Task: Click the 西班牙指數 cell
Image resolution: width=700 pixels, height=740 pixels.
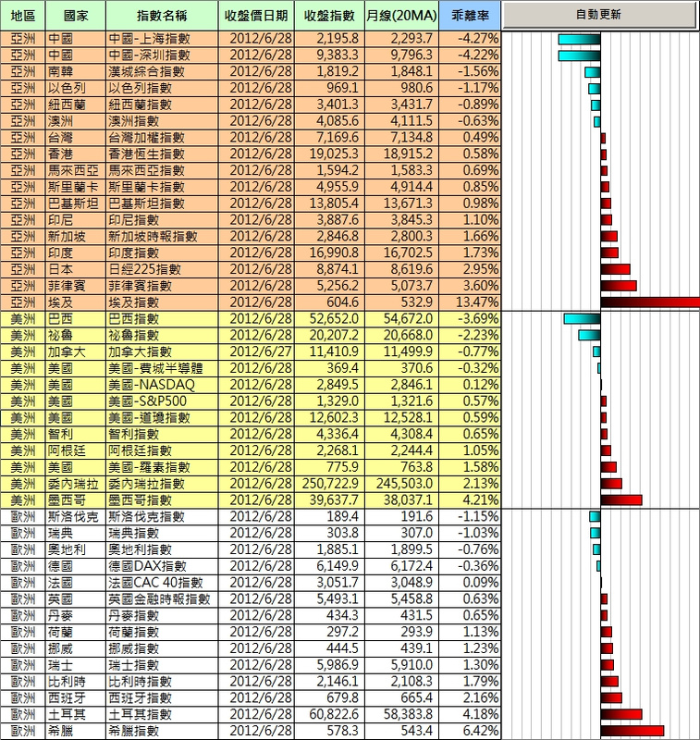Action: pyautogui.click(x=162, y=698)
